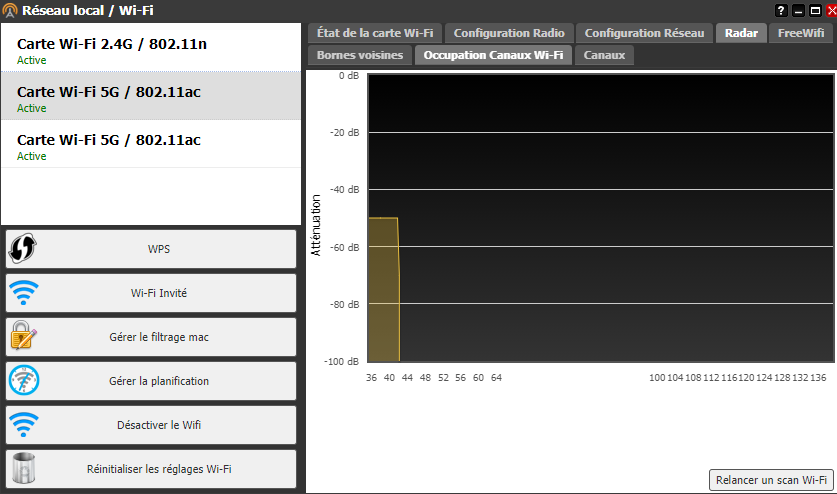The width and height of the screenshot is (837, 494).
Task: Click the -100 dB axis label
Action: click(x=342, y=362)
